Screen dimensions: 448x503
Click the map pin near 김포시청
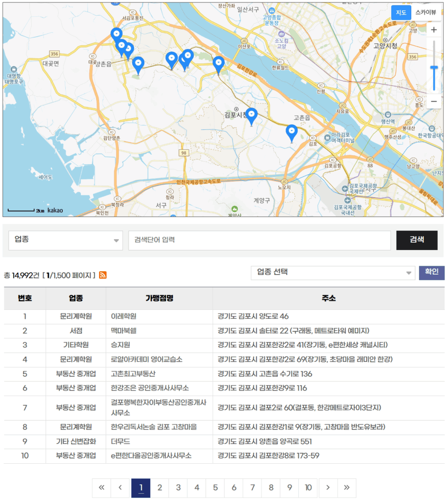(x=252, y=116)
